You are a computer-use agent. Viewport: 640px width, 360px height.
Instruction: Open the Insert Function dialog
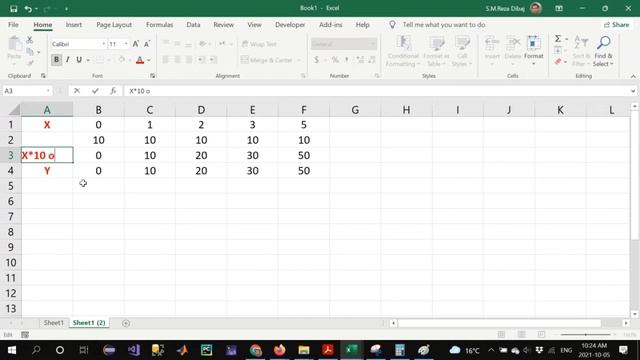[113, 91]
